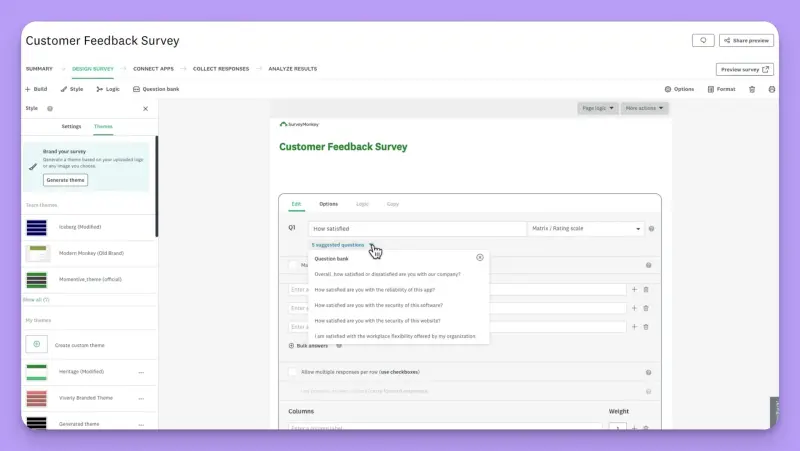Switch to the Themes tab
The height and width of the screenshot is (451, 800).
(x=103, y=127)
